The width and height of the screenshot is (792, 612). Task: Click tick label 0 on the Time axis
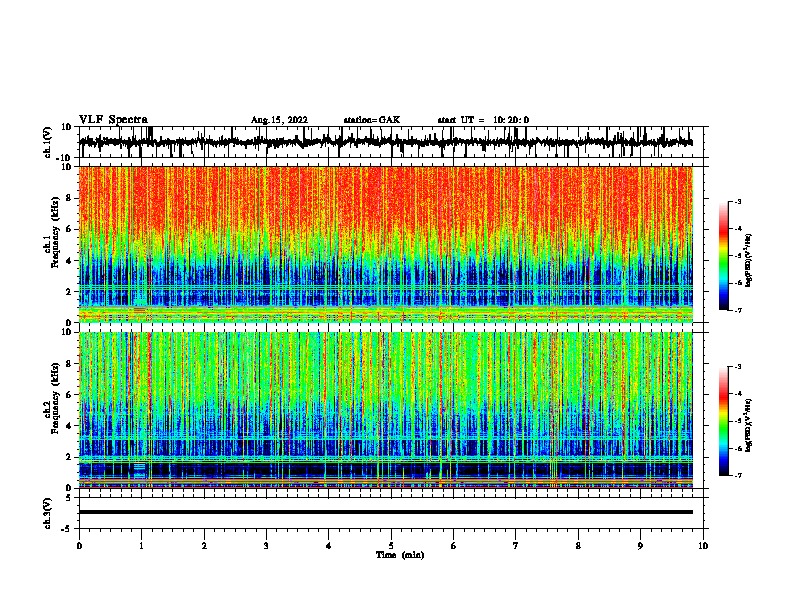click(79, 546)
